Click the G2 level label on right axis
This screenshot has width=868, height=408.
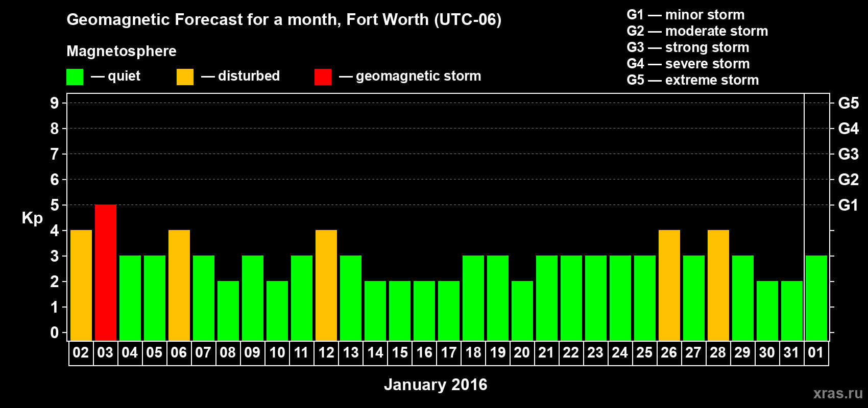tap(848, 180)
